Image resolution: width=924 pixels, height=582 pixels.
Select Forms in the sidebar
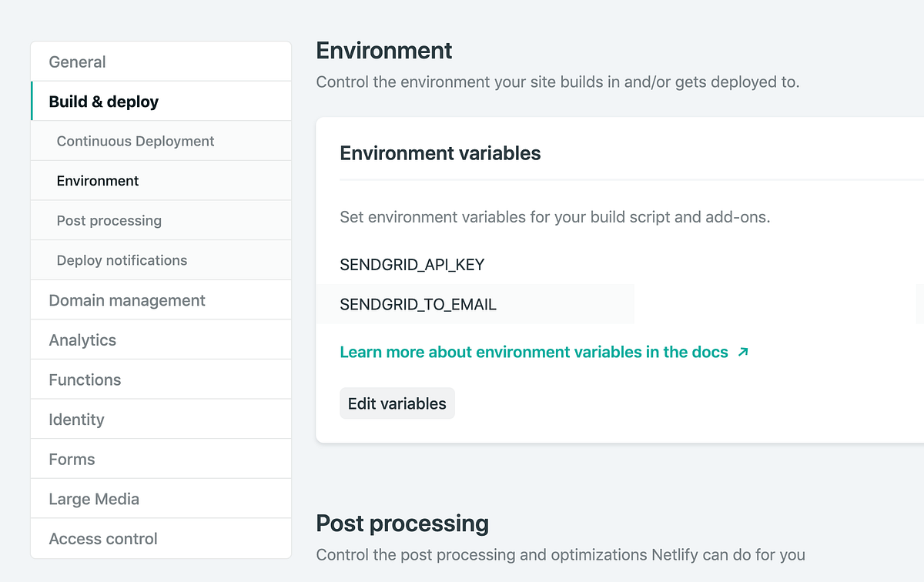click(x=72, y=459)
